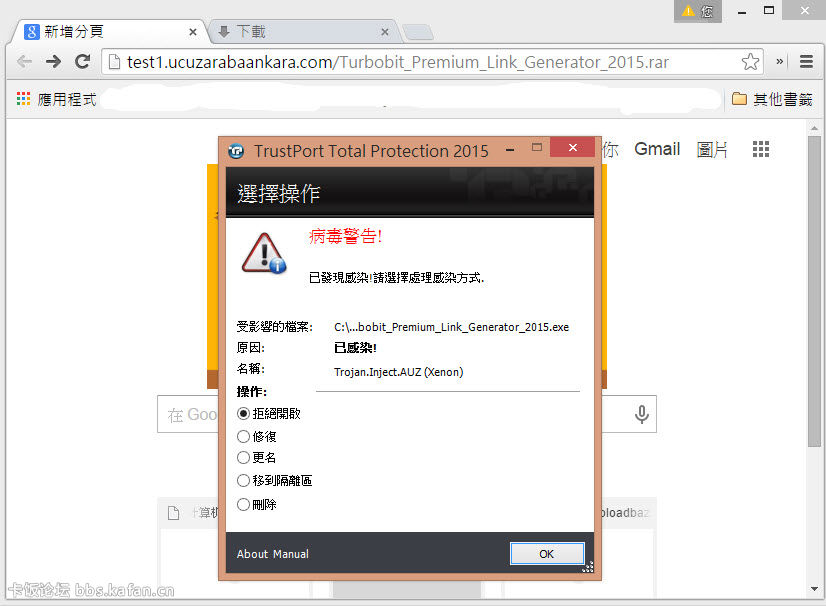
Task: Click the URL in the address bar
Action: click(x=398, y=62)
